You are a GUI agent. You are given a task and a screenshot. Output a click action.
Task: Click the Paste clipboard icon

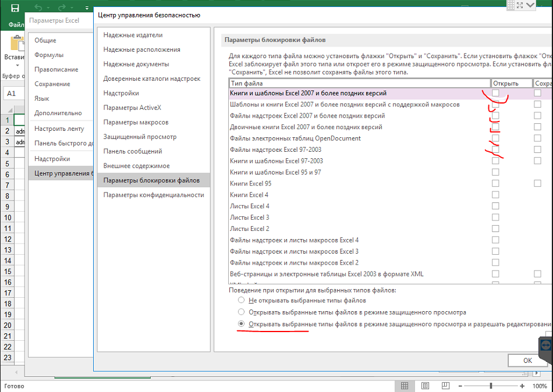14,44
